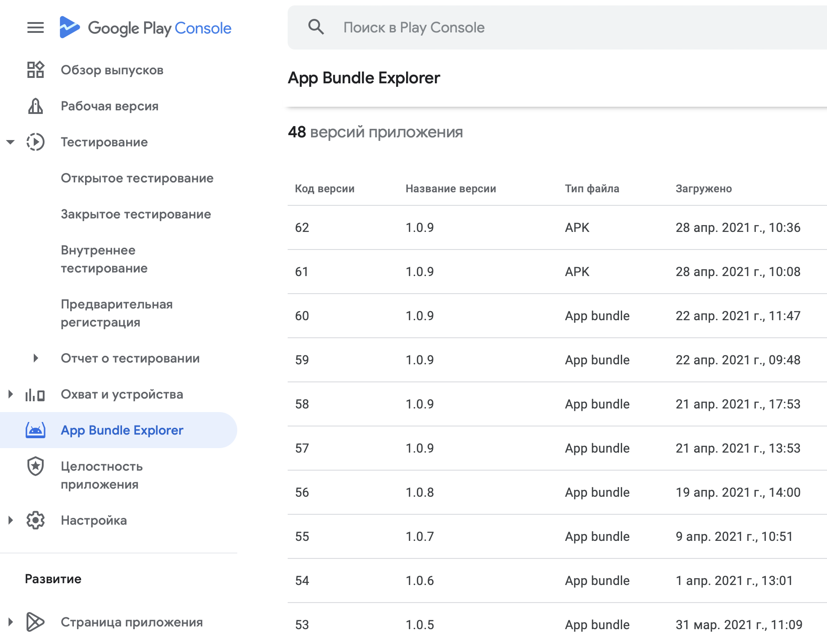Go to Открытое тестирование

click(x=137, y=178)
